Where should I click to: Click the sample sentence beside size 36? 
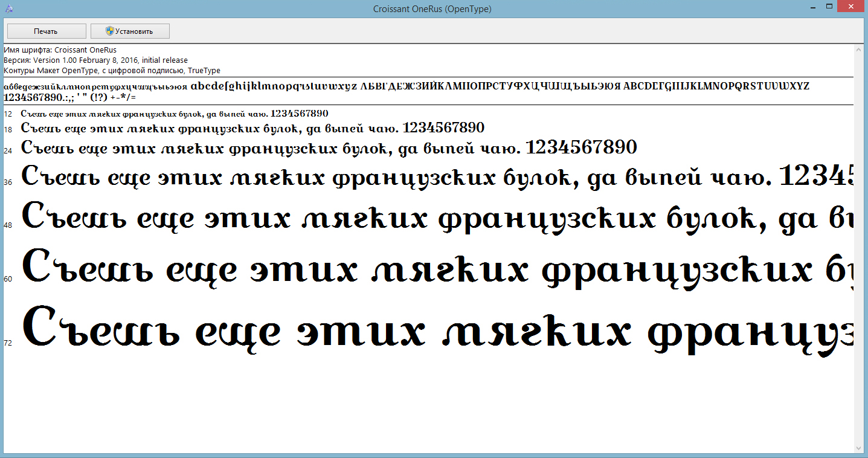pos(437,178)
